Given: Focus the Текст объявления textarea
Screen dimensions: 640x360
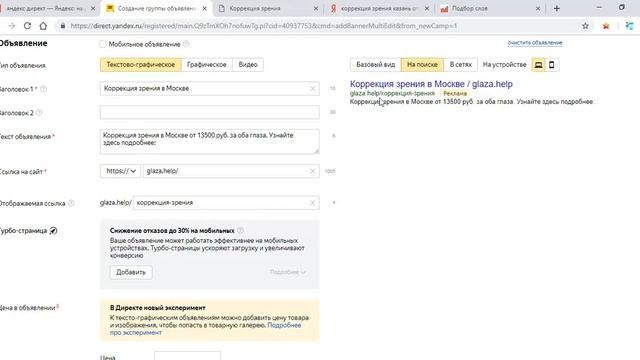Looking at the screenshot, I should (209, 142).
